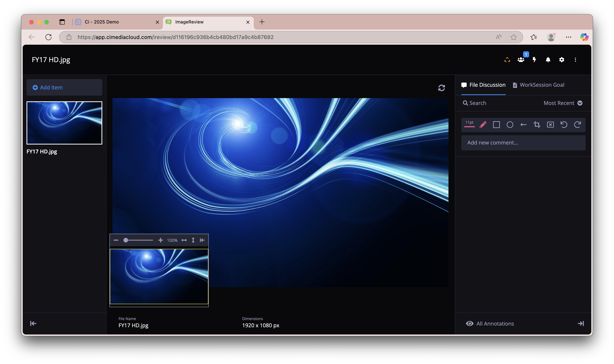Close the ImageReview tab
This screenshot has height=364, width=614.
[x=248, y=22]
